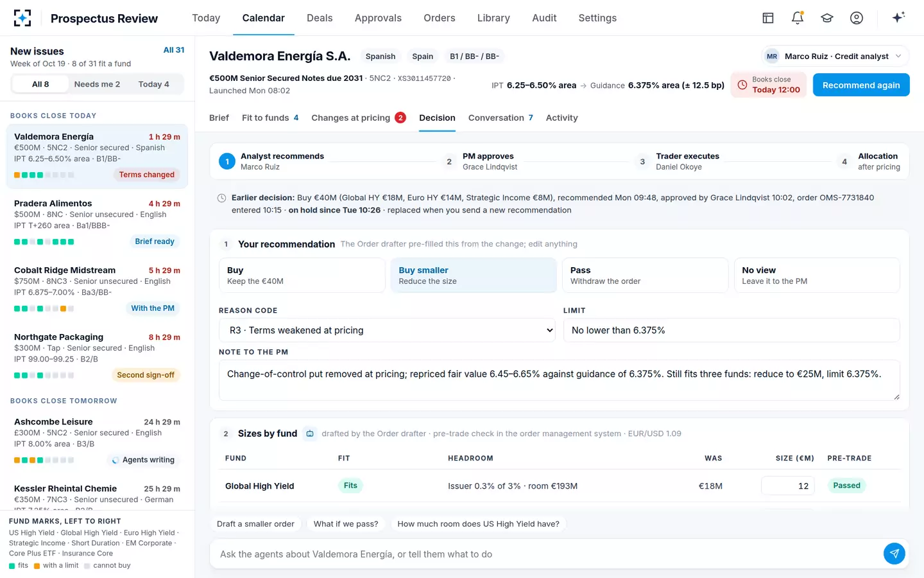Viewport: 924px width, 578px height.
Task: Open the Reason code dropdown
Action: tap(387, 330)
